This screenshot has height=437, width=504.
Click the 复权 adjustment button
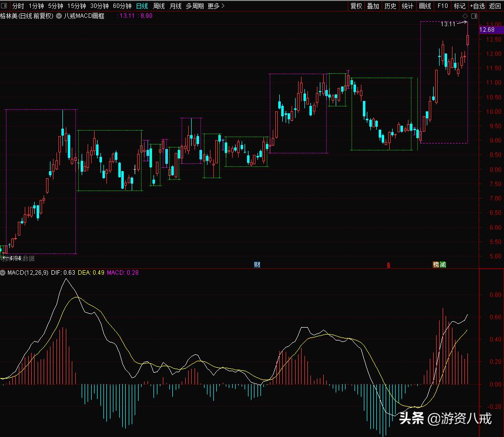[x=356, y=6]
